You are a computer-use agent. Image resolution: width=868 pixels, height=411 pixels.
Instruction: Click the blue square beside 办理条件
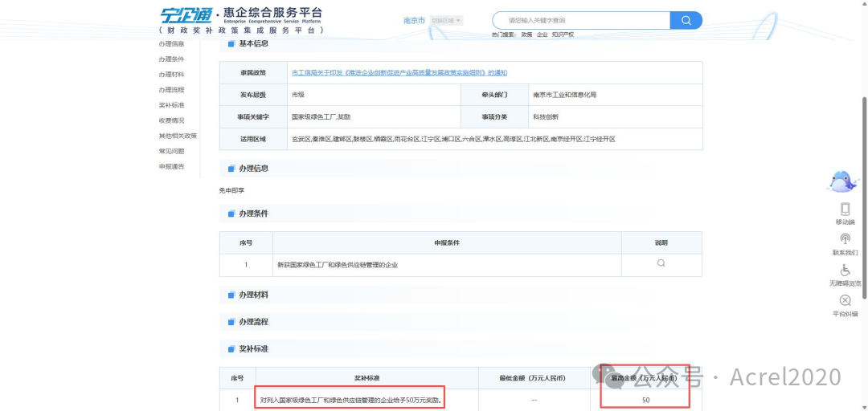231,214
